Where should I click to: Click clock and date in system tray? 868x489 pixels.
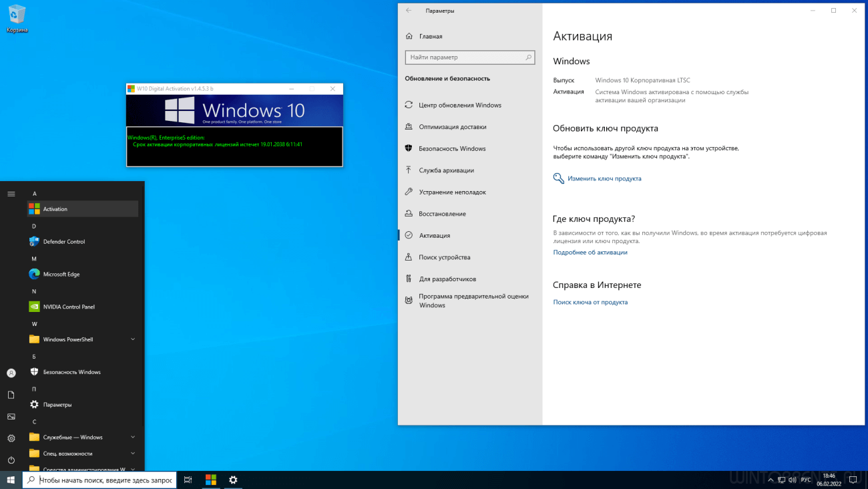[x=829, y=480]
